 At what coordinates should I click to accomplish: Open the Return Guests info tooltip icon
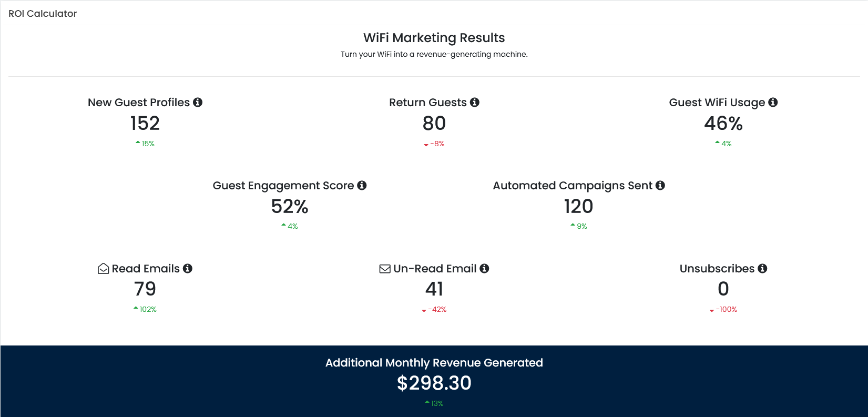coord(475,102)
